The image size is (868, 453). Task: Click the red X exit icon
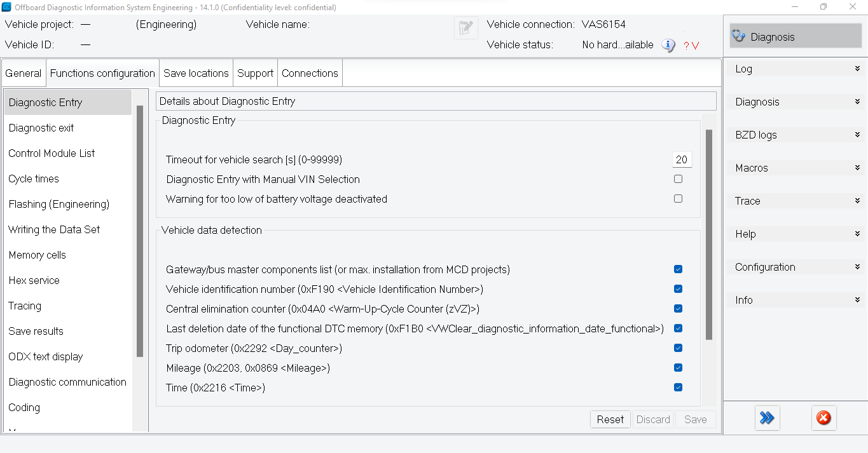823,418
